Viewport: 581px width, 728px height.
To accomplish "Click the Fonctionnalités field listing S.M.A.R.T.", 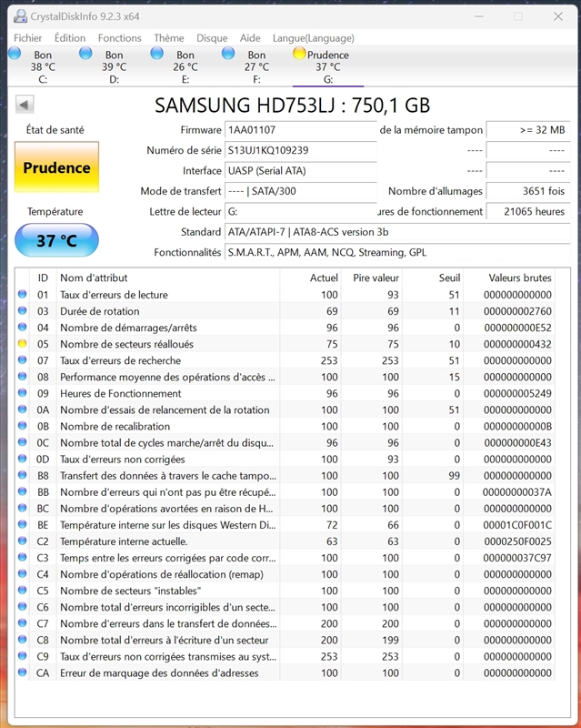I will (x=397, y=253).
